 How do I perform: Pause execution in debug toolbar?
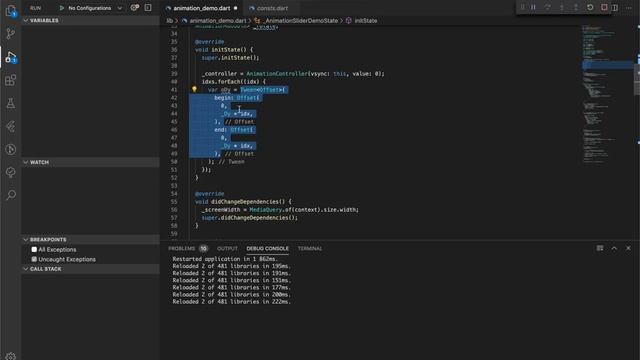pyautogui.click(x=533, y=7)
